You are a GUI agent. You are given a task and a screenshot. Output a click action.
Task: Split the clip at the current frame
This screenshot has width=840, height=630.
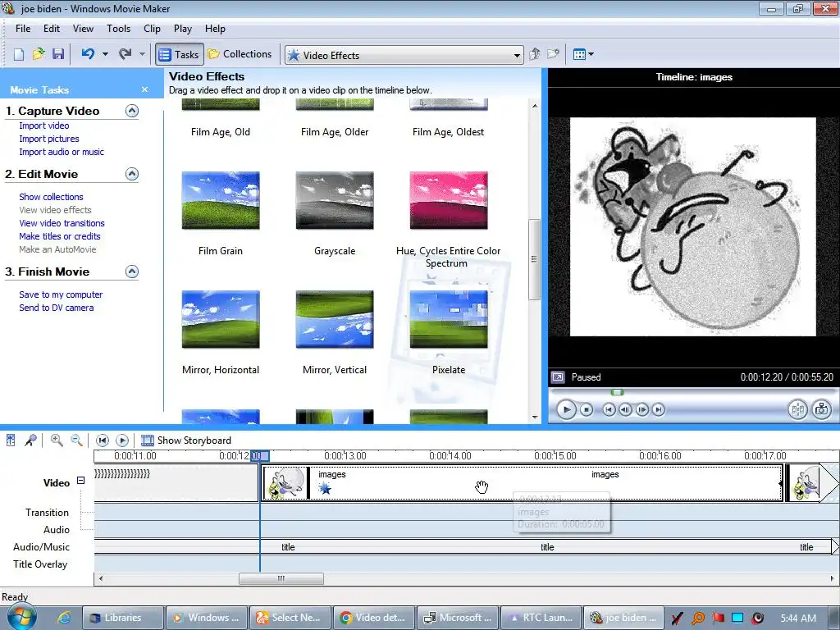pos(797,410)
